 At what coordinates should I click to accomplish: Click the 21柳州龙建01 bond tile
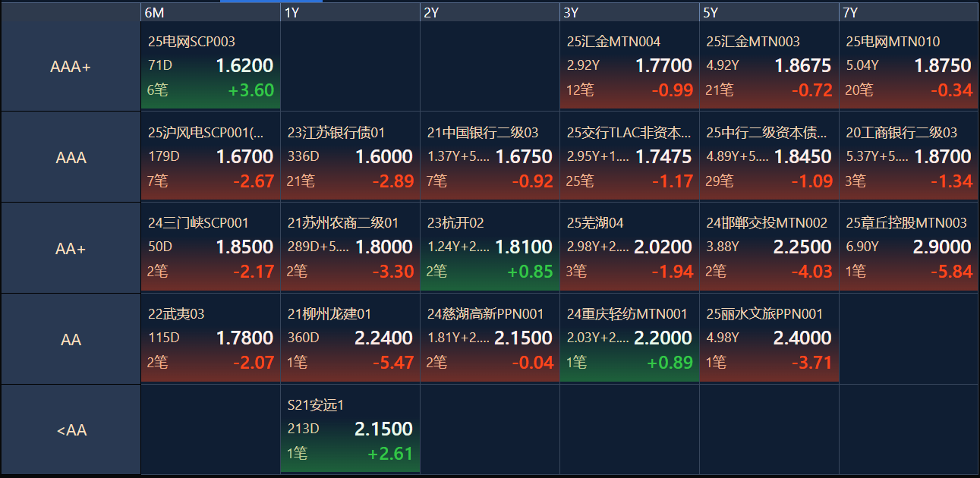click(x=350, y=338)
